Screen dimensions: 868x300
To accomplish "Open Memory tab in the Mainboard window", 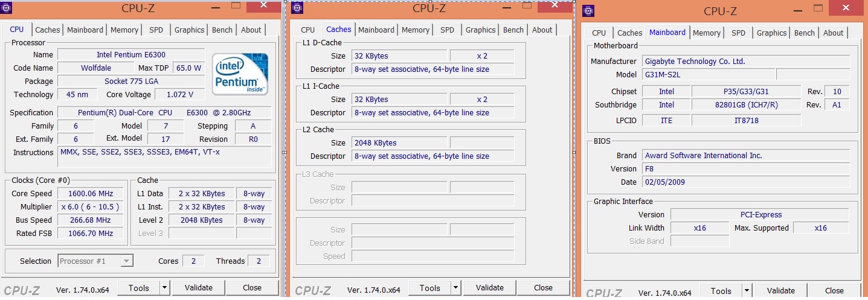I will 707,33.
